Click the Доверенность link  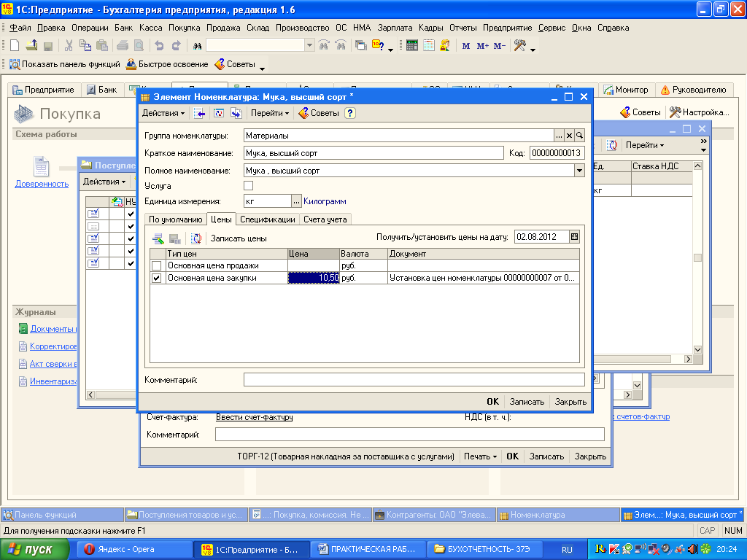[42, 184]
